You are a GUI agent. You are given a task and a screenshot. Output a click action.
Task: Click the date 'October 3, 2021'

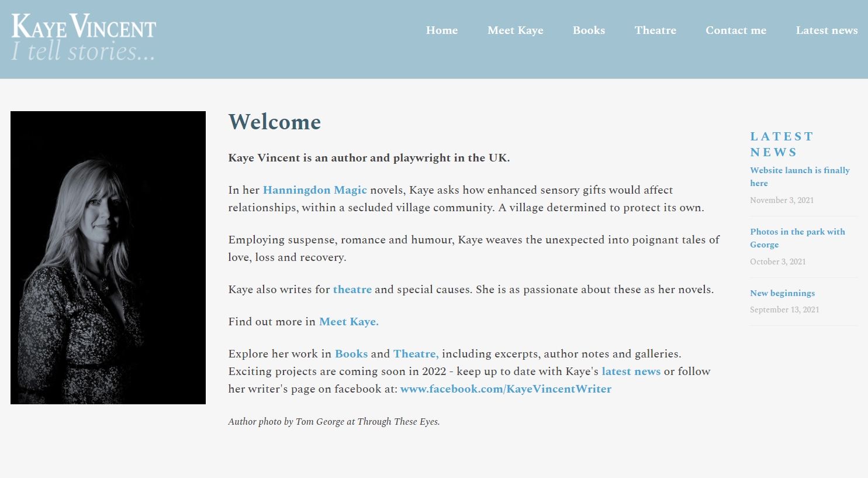777,262
